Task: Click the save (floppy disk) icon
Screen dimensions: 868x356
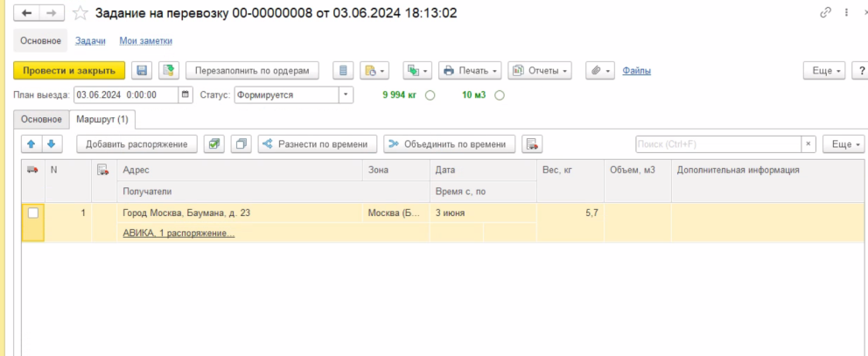Action: coord(143,71)
